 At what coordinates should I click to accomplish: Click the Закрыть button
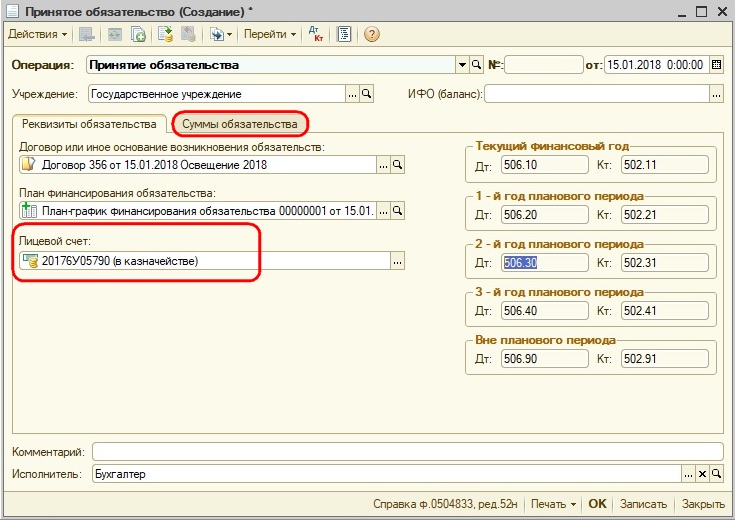click(703, 504)
